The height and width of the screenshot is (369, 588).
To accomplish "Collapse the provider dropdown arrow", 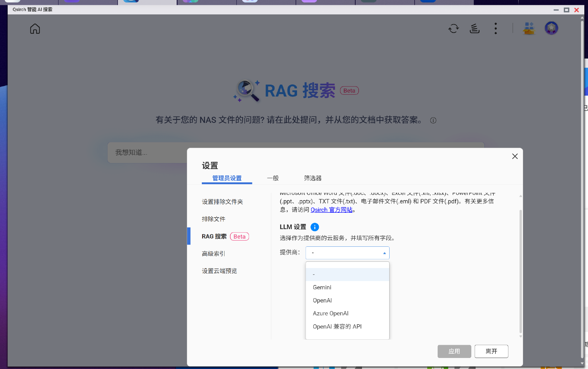I will 384,253.
